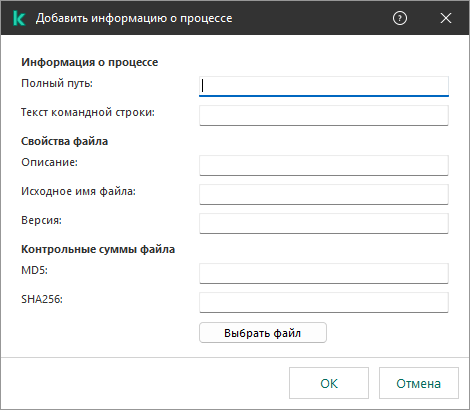Image resolution: width=470 pixels, height=410 pixels.
Task: Confirm with the OK button
Action: point(329,383)
